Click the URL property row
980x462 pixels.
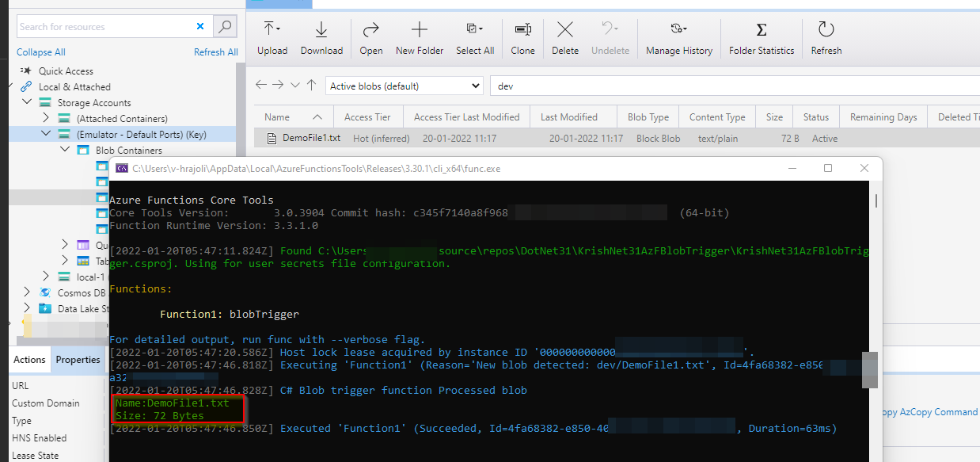[56, 386]
